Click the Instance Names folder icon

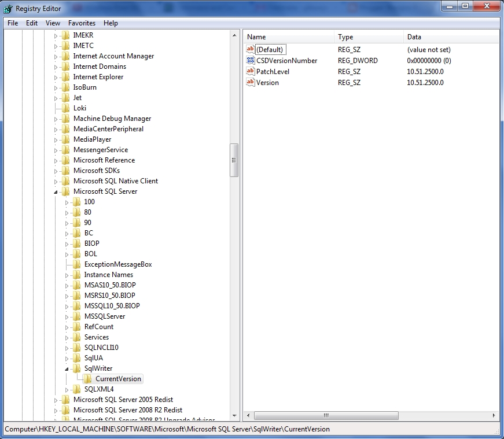76,275
